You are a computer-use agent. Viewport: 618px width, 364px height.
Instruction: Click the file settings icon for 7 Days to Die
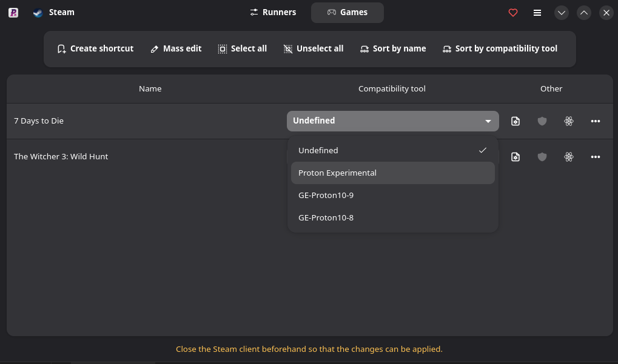tap(515, 121)
